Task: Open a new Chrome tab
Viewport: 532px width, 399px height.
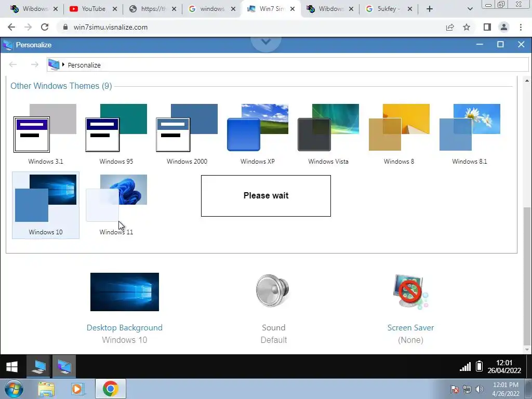Action: [x=430, y=9]
